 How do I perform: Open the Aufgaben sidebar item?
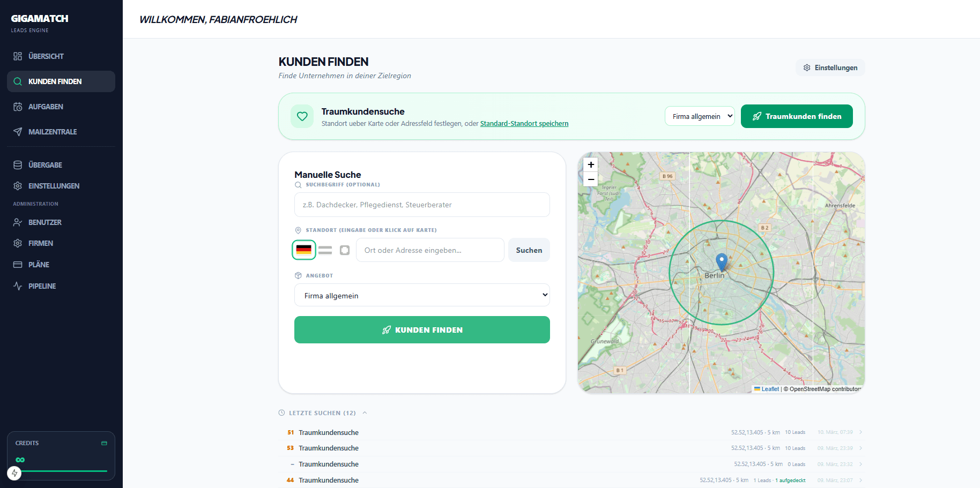[46, 107]
